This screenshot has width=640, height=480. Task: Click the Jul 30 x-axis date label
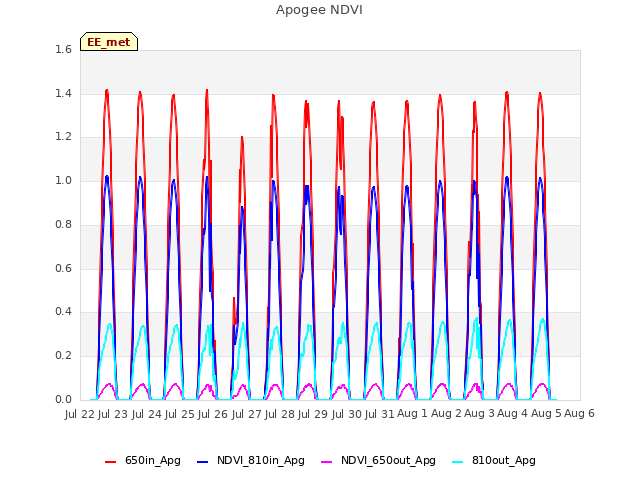click(347, 414)
